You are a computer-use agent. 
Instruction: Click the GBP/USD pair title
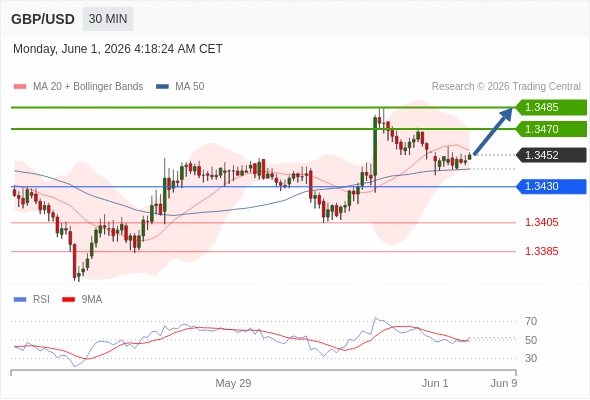click(x=43, y=19)
